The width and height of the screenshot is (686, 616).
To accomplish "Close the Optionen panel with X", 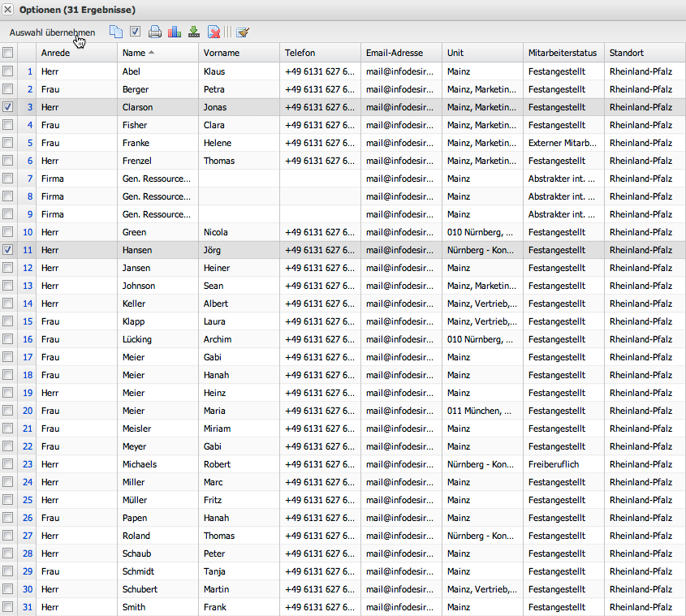I will click(8, 9).
